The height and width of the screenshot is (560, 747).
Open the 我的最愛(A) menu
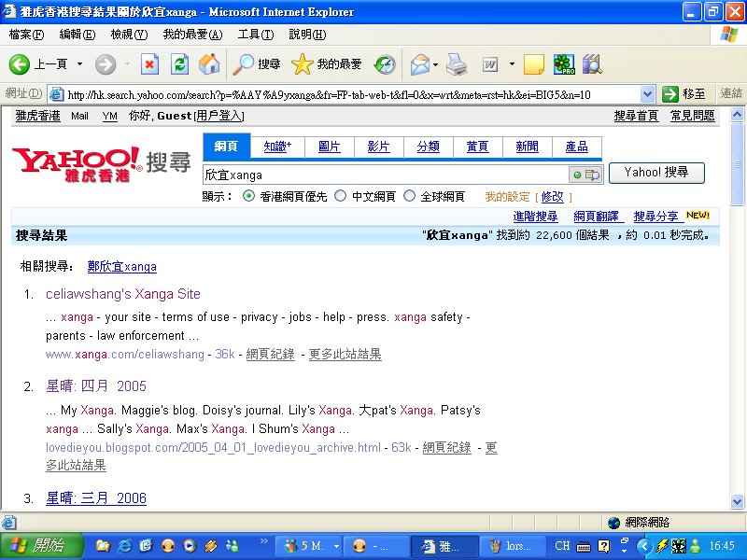click(x=192, y=35)
